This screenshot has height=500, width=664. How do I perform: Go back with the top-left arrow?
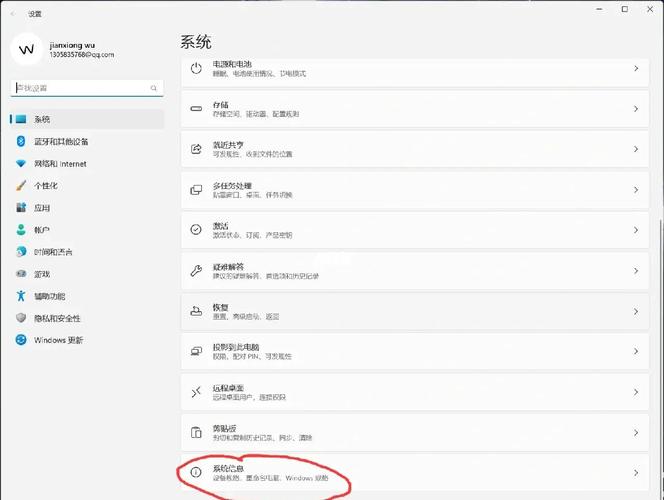12,14
